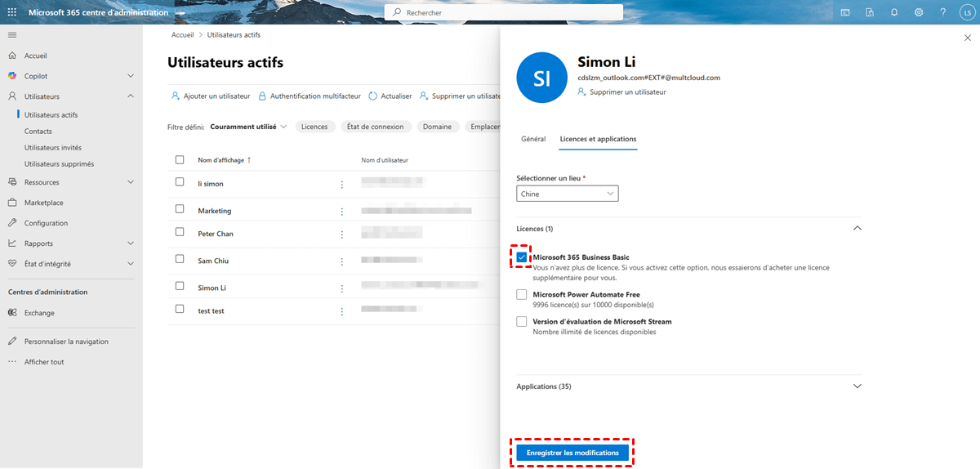This screenshot has width=980, height=469.
Task: Select the Simon Li row checkbox
Action: (x=180, y=286)
